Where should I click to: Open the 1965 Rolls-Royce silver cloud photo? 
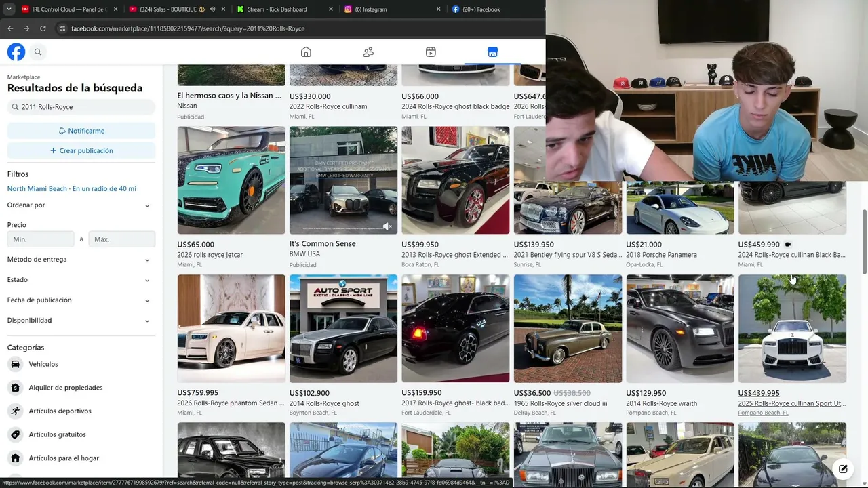pyautogui.click(x=568, y=329)
